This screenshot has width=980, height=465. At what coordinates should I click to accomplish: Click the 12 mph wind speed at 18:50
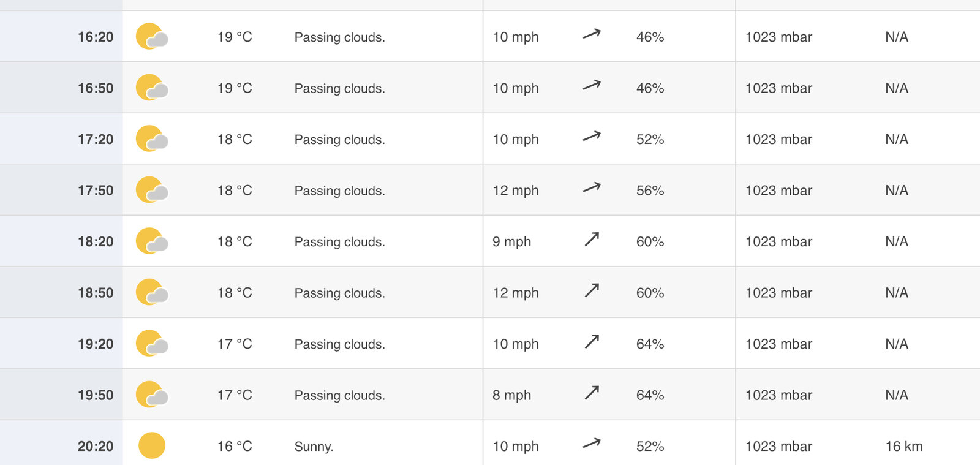click(516, 293)
